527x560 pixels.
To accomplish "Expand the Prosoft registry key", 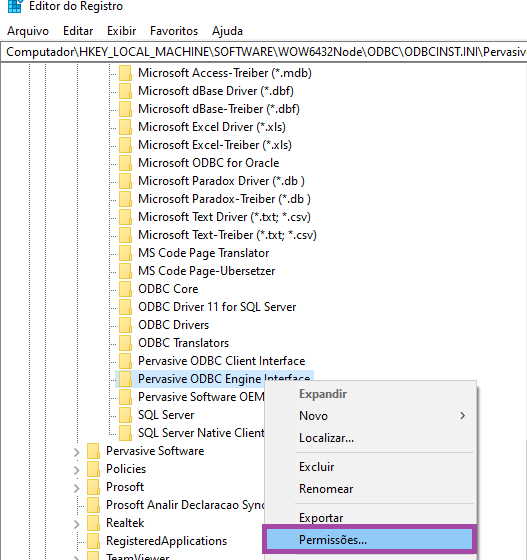I will 76,488.
